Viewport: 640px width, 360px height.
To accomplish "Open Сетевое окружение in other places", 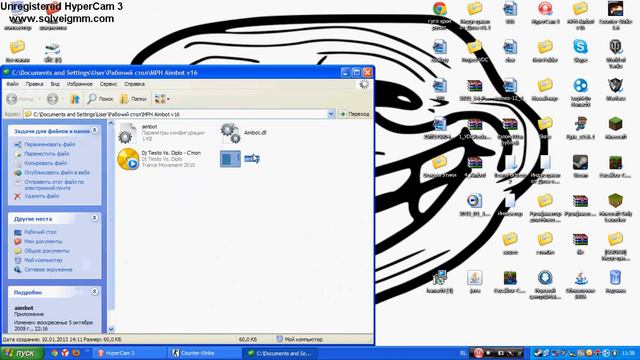I will coord(48,270).
